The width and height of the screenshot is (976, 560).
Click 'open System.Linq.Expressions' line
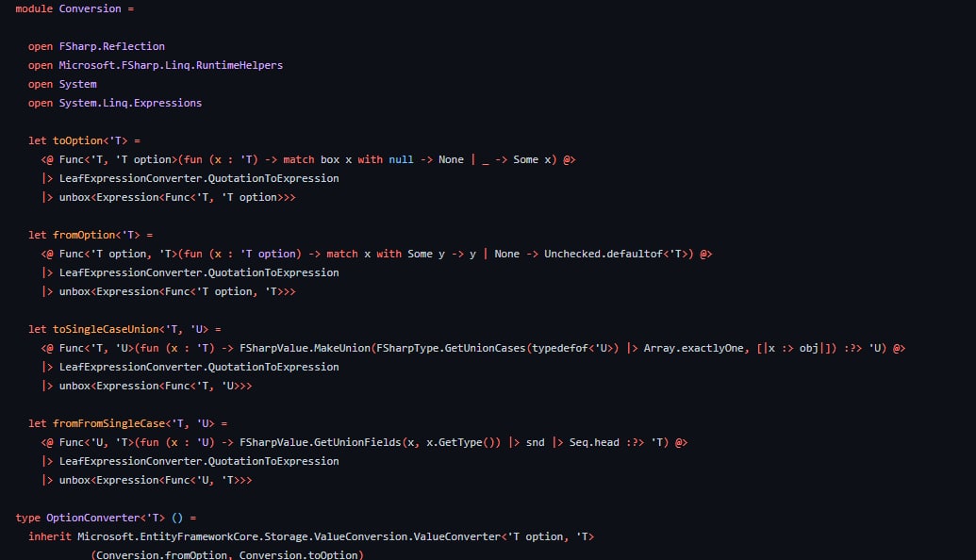click(x=115, y=103)
